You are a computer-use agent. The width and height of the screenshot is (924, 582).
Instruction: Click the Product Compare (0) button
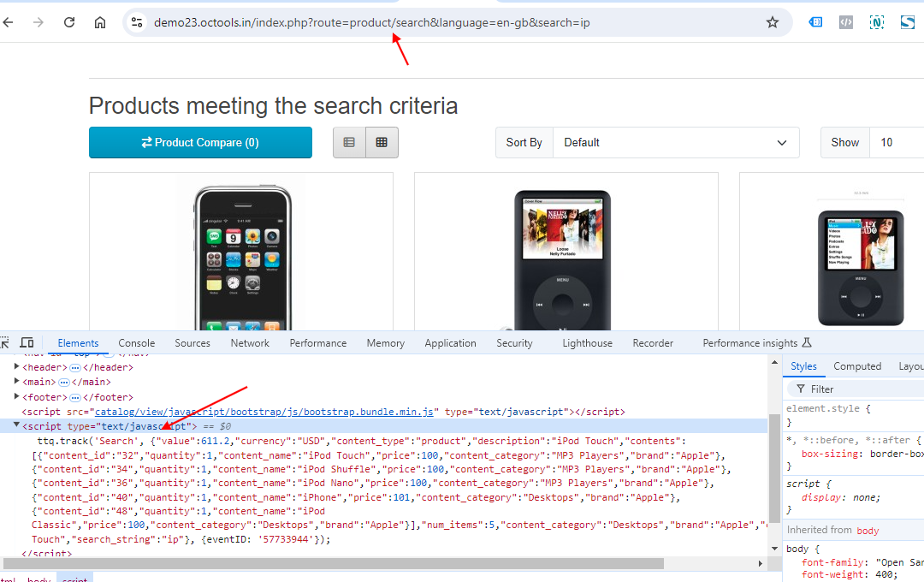200,143
